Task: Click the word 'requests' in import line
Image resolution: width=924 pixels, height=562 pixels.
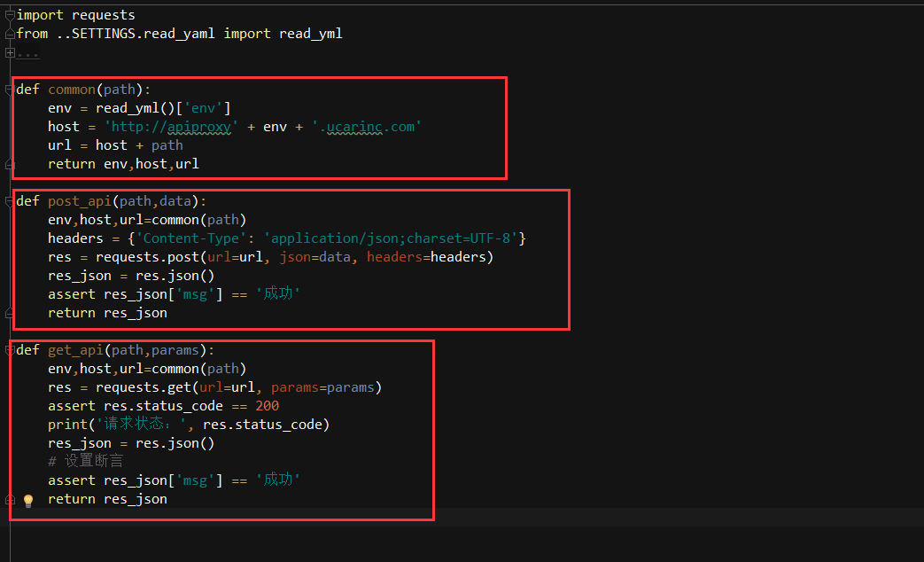Action: pos(103,15)
